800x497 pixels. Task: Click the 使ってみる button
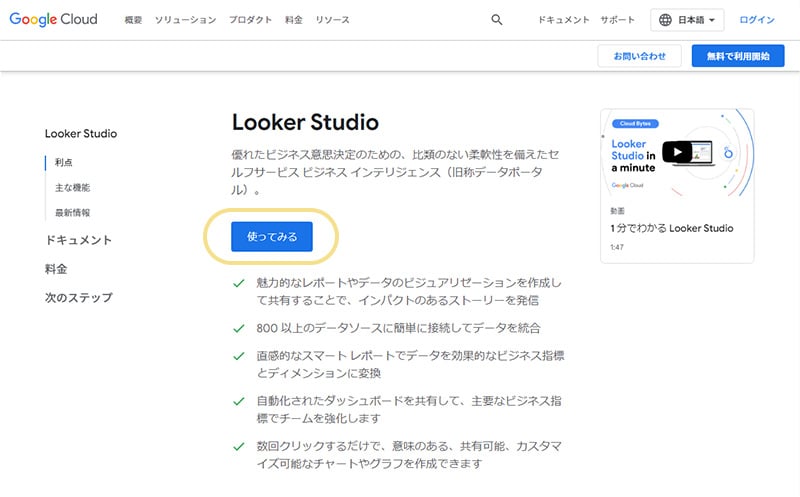pos(272,237)
